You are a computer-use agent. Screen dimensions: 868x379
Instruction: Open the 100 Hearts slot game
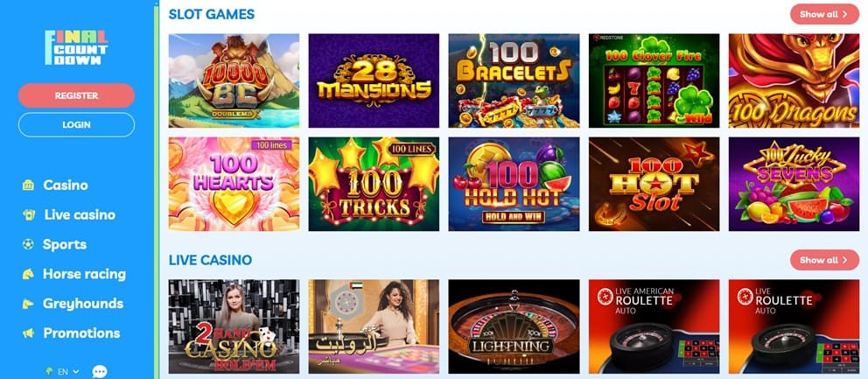[x=234, y=184]
